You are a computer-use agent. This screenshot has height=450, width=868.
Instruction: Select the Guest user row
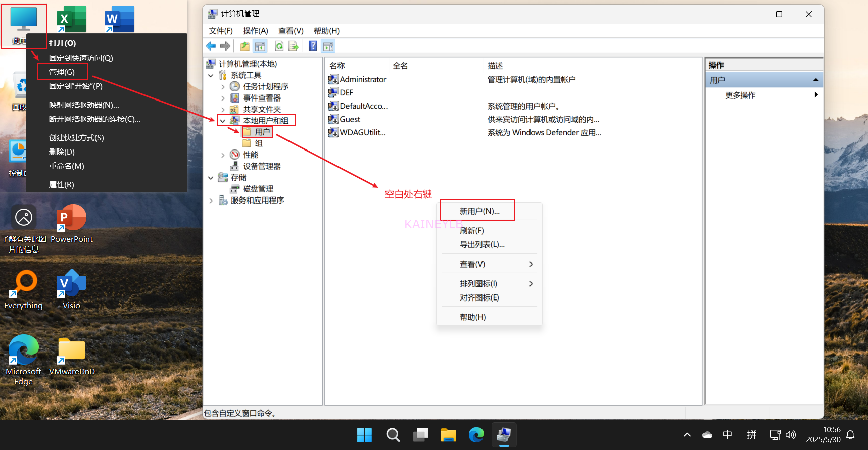344,119
